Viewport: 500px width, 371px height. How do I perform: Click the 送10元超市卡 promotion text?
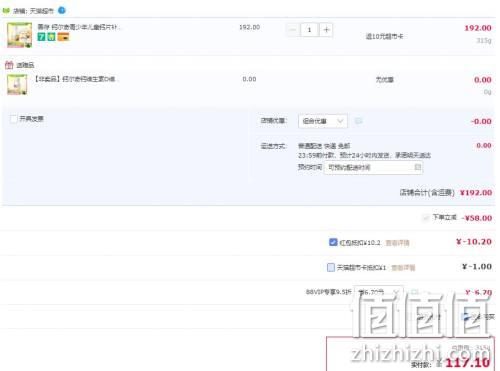pyautogui.click(x=384, y=36)
